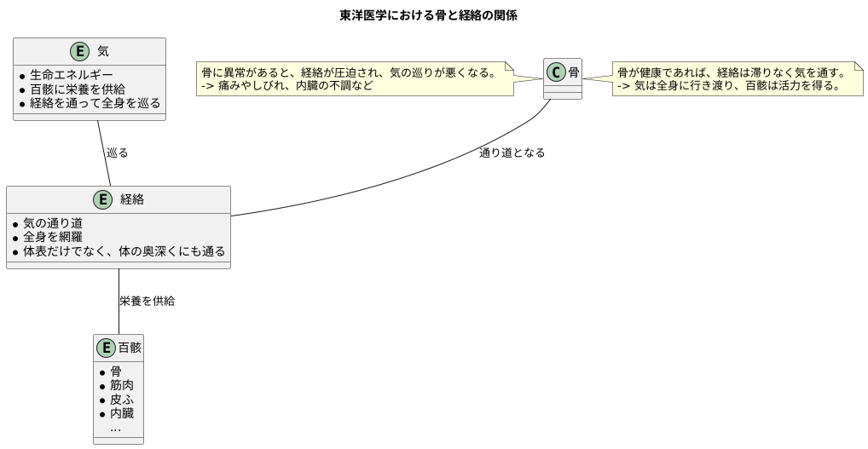This screenshot has width=868, height=449.
Task: Select the 百骸に栄養を供給 bullet line
Action: tap(72, 89)
